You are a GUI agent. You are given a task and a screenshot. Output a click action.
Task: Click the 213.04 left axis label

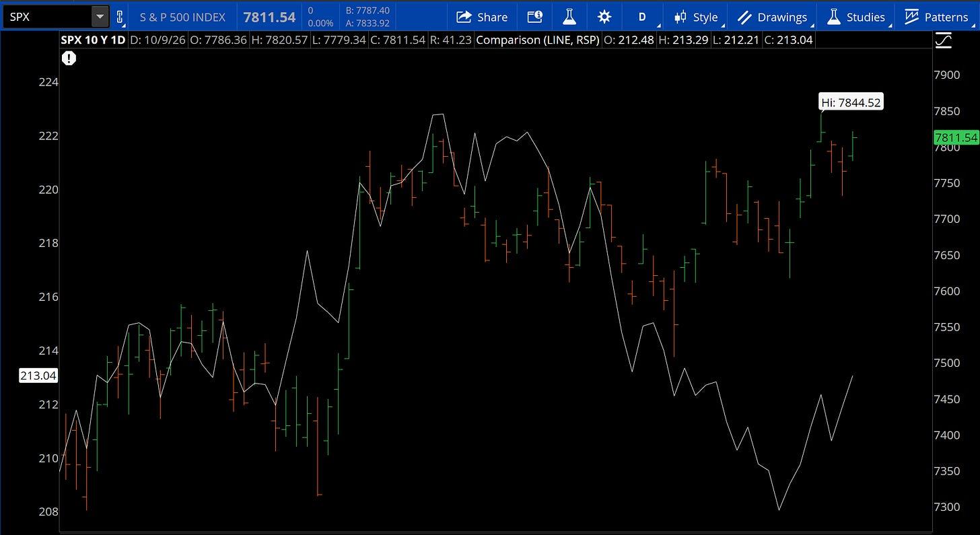click(38, 376)
